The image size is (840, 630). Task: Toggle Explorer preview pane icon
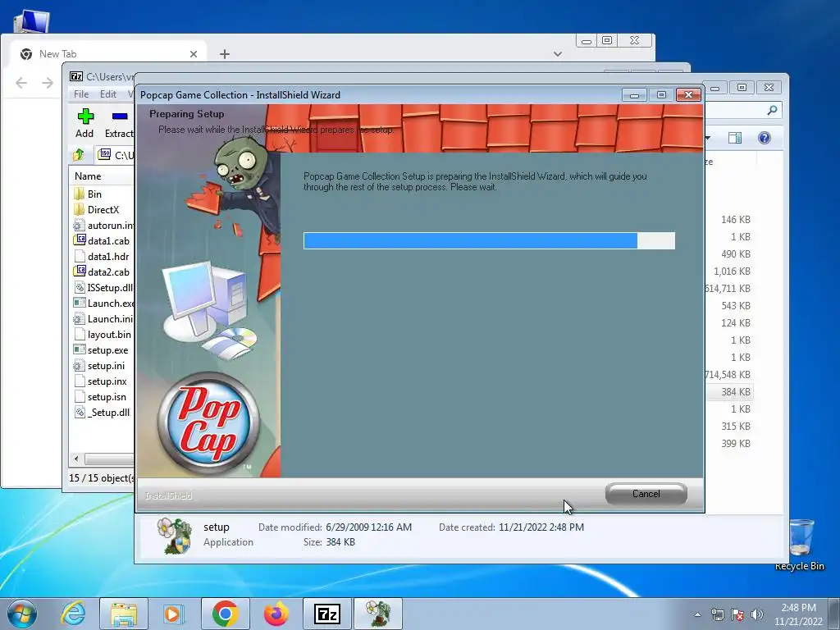pyautogui.click(x=735, y=138)
